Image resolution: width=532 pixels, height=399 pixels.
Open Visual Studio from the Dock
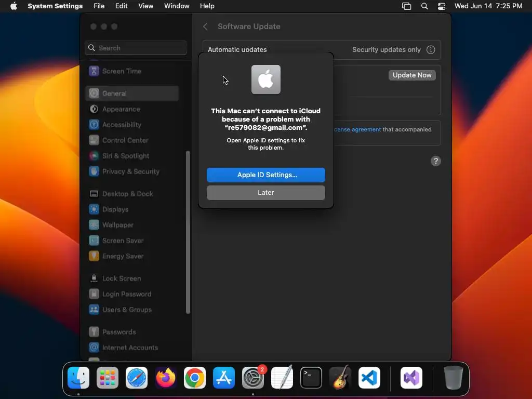tap(411, 378)
